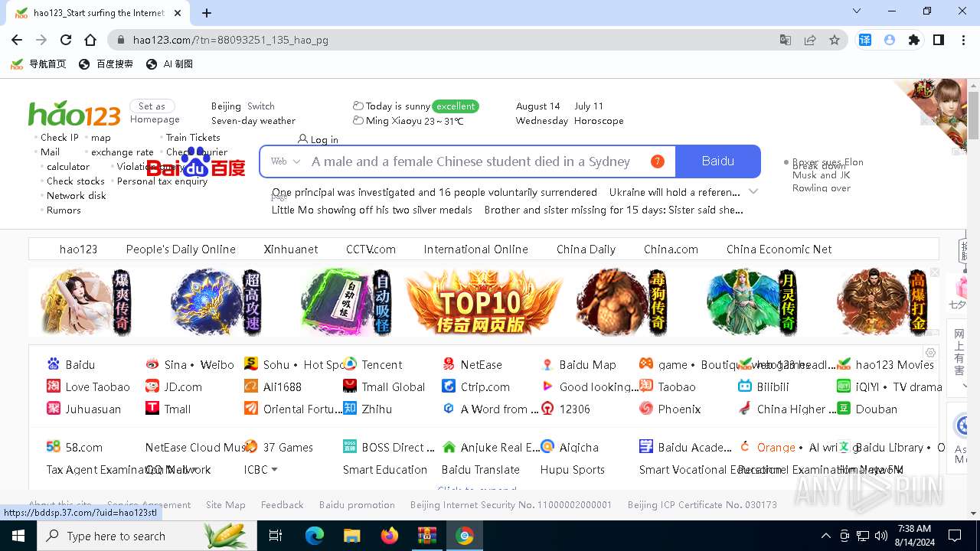Select the Xinhuanet tab
The width and height of the screenshot is (980, 551).
(x=291, y=249)
